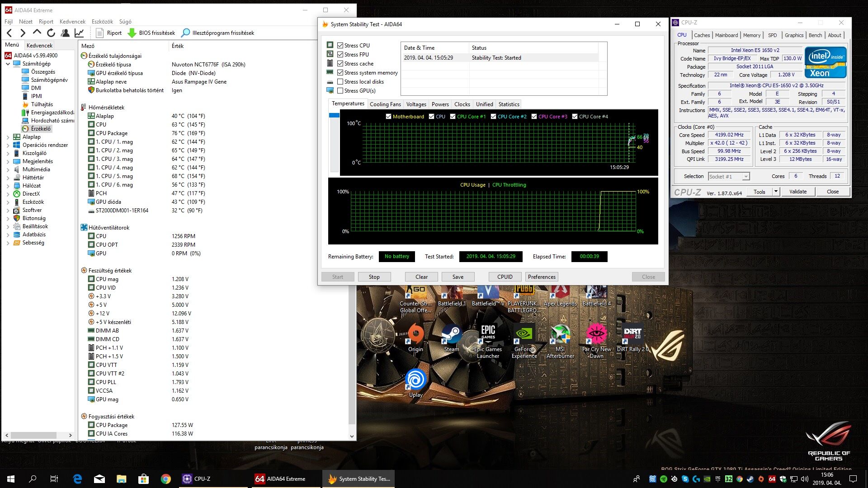Expand the Alaplap tree node
The height and width of the screenshot is (488, 868).
tap(8, 137)
